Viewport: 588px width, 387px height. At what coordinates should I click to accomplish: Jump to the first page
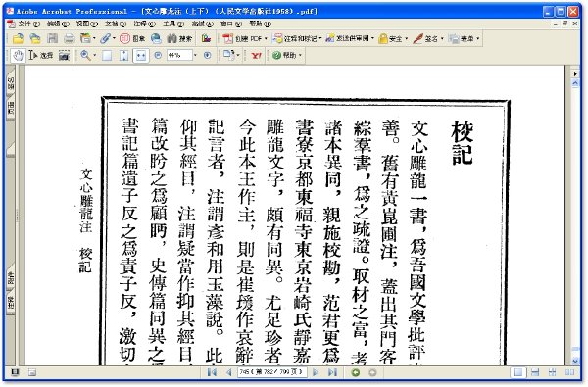point(212,372)
